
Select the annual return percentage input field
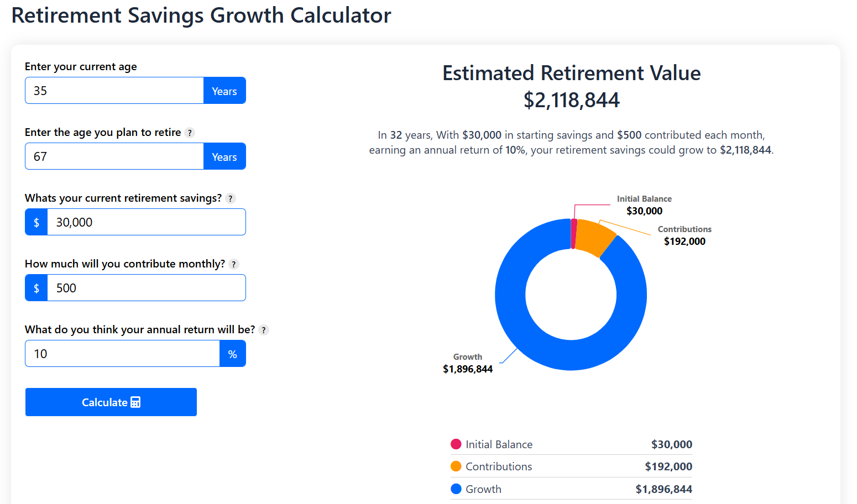pos(122,353)
